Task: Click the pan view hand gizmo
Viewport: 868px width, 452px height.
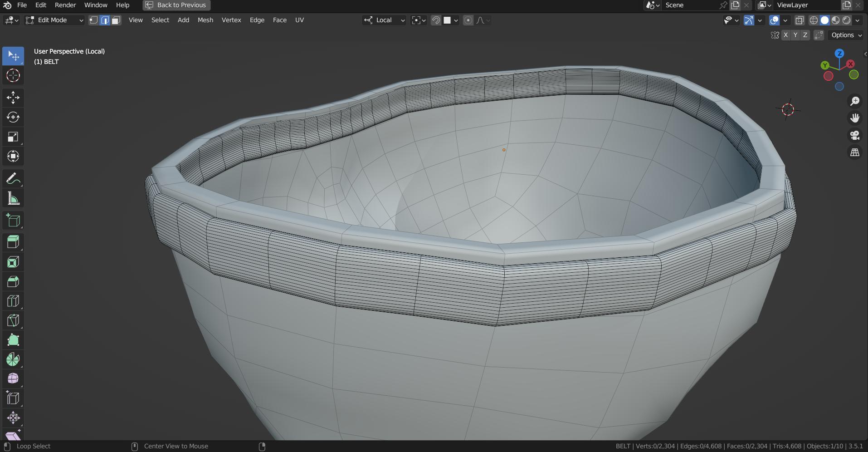Action: coord(855,118)
